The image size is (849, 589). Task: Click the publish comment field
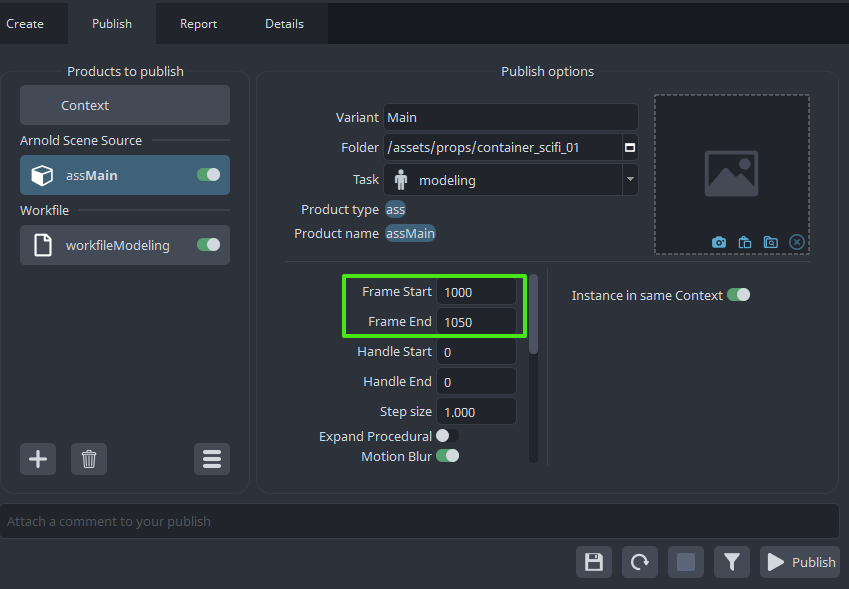pos(420,521)
